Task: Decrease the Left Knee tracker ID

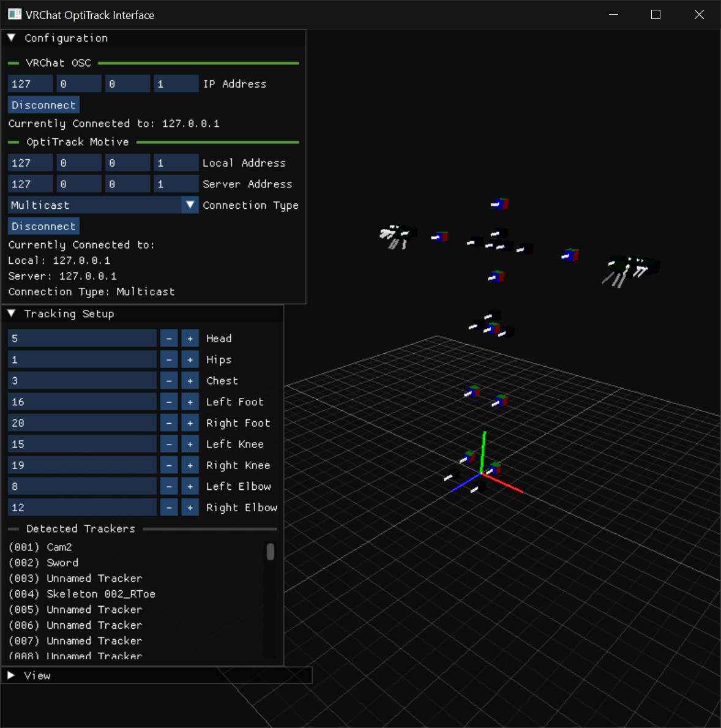Action: tap(168, 443)
